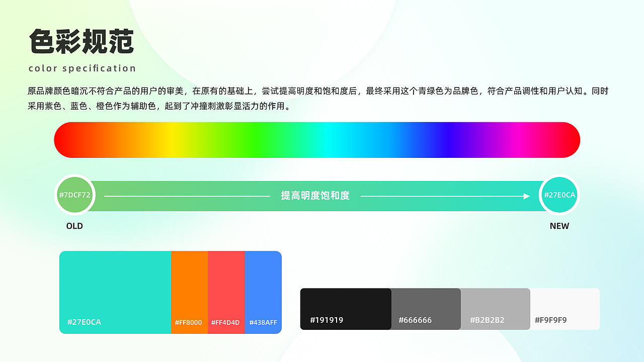This screenshot has height=362, width=644.
Task: Click the NEW color circle labeled #27E0CA
Action: click(x=559, y=195)
